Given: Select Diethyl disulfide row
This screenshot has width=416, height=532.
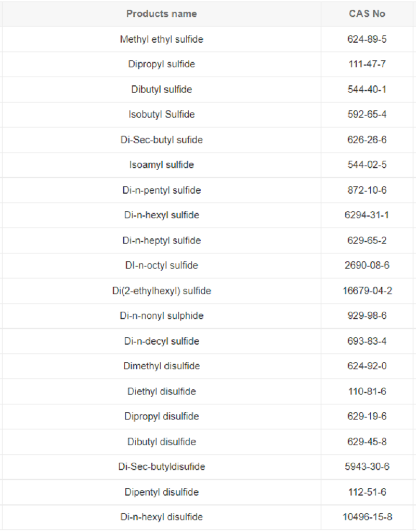Looking at the screenshot, I should [x=208, y=391].
